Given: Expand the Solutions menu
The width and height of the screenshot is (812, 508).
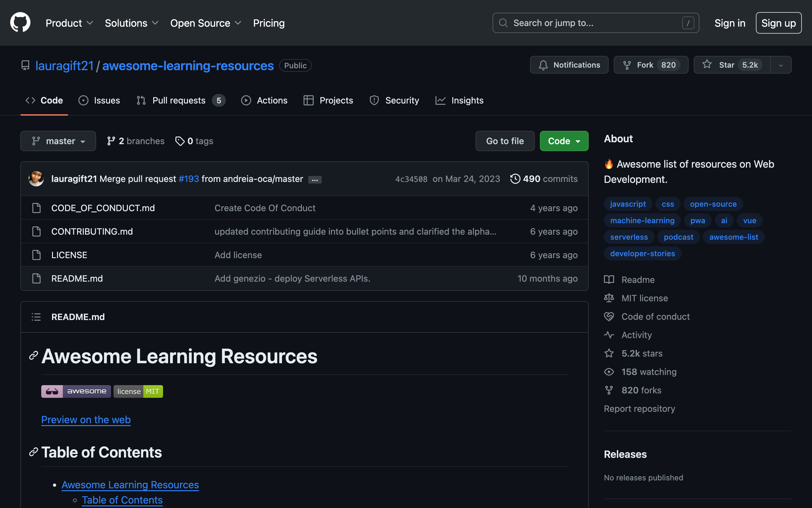Looking at the screenshot, I should (132, 23).
